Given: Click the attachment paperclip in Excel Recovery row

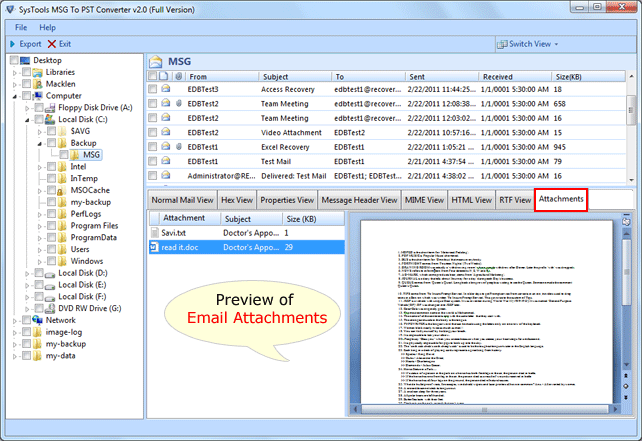Looking at the screenshot, I should pyautogui.click(x=179, y=146).
